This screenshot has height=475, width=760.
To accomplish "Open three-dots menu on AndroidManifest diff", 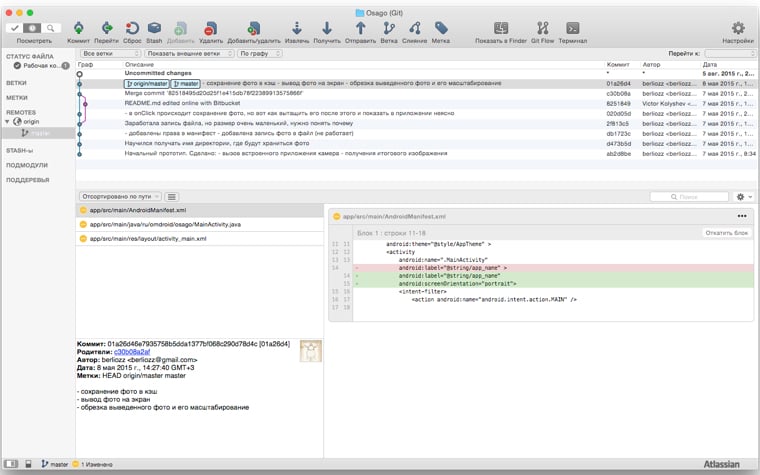I will pyautogui.click(x=742, y=216).
